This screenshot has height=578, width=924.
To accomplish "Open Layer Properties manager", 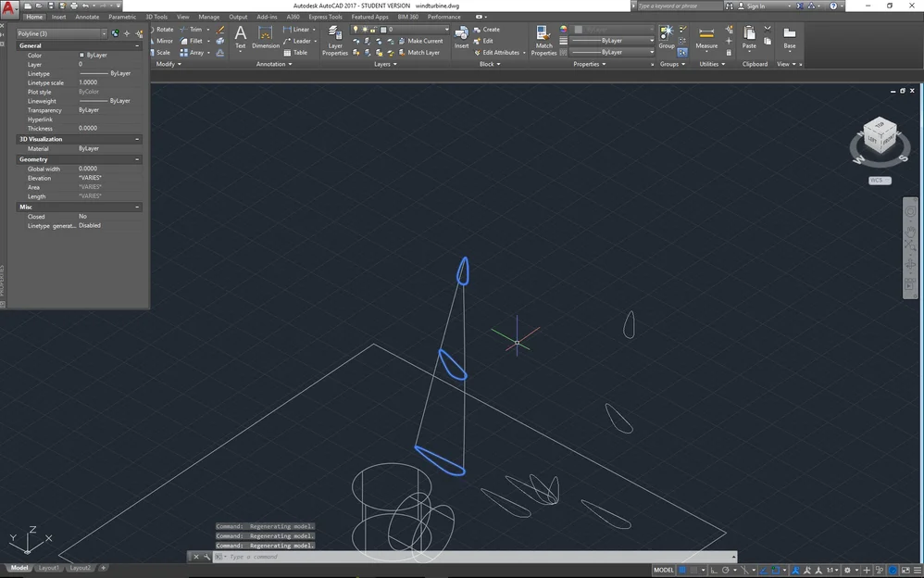I will pyautogui.click(x=335, y=42).
